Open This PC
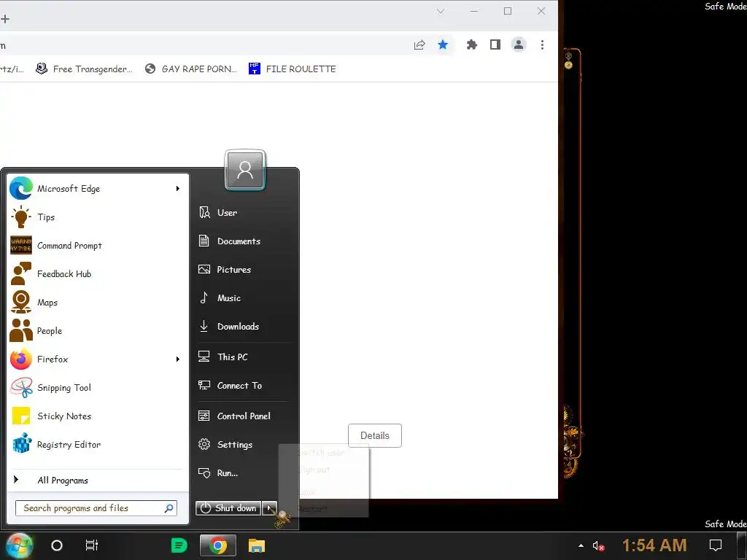The width and height of the screenshot is (747, 560). click(243, 357)
